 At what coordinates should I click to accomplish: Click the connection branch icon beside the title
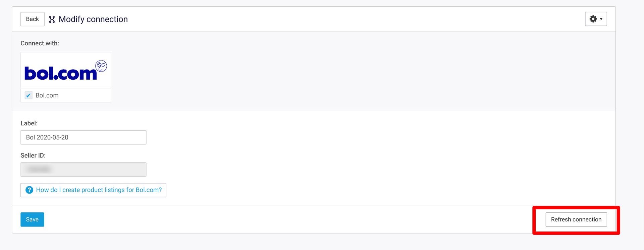(x=52, y=19)
